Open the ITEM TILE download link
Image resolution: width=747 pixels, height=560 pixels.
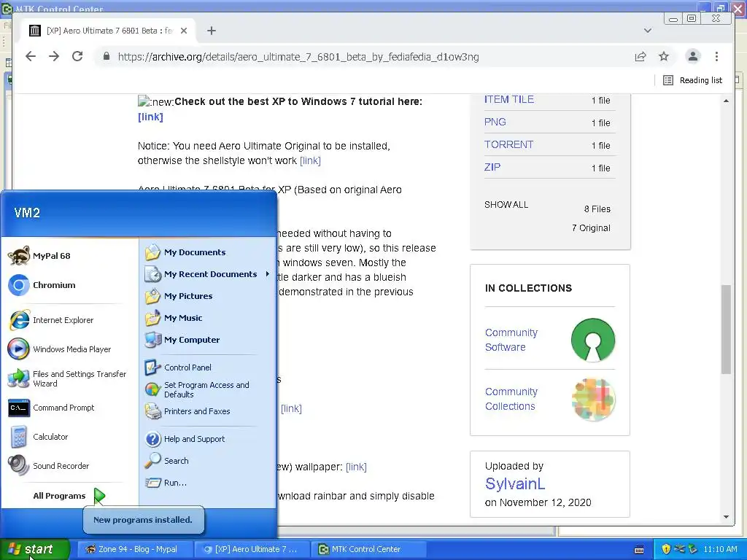508,99
